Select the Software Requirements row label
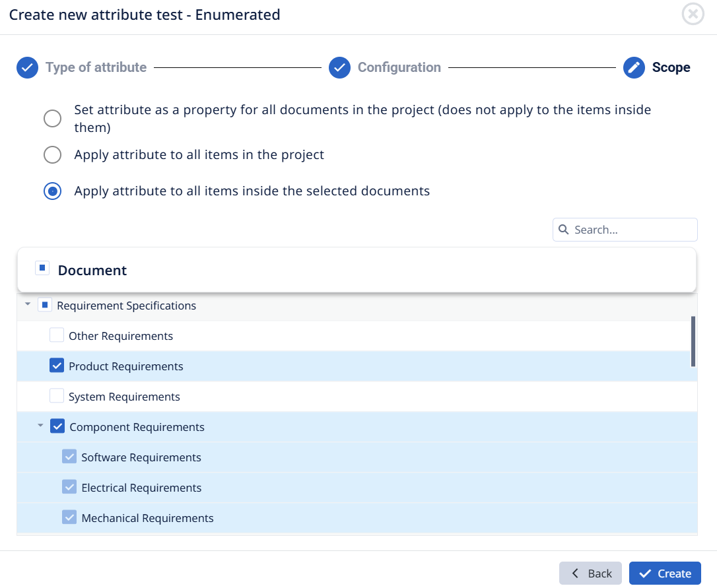Image resolution: width=717 pixels, height=588 pixels. [x=141, y=457]
